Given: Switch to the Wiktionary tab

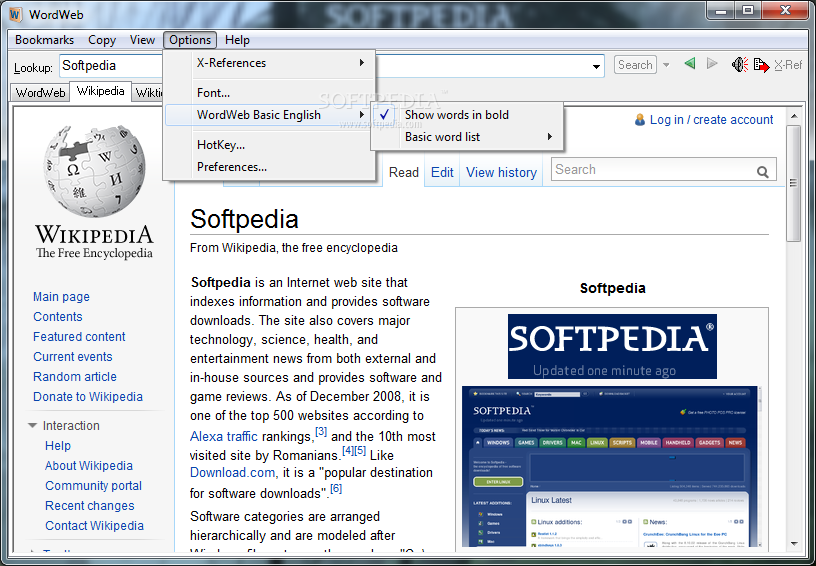Looking at the screenshot, I should (148, 93).
